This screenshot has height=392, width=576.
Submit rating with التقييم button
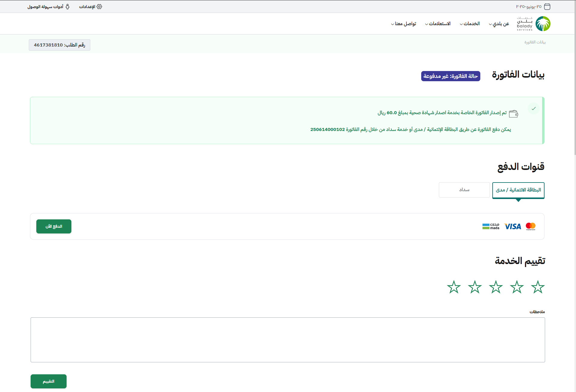point(49,381)
